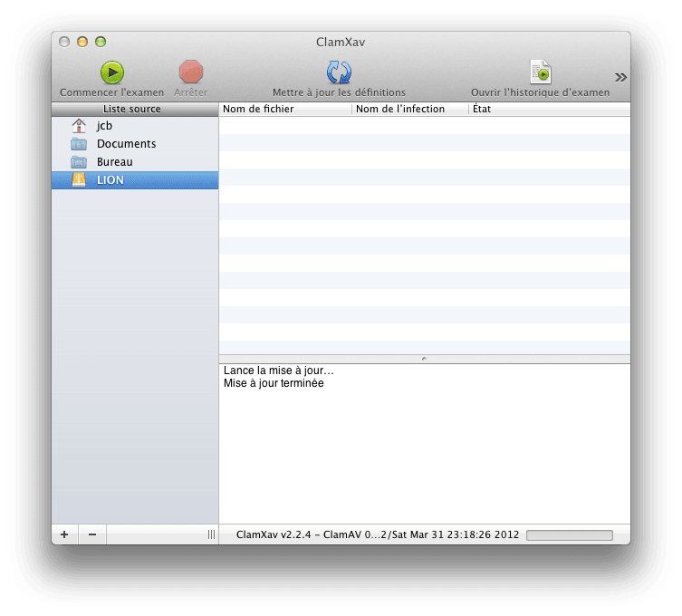Select Bureau in the source list
The height and width of the screenshot is (616, 682).
(x=114, y=162)
